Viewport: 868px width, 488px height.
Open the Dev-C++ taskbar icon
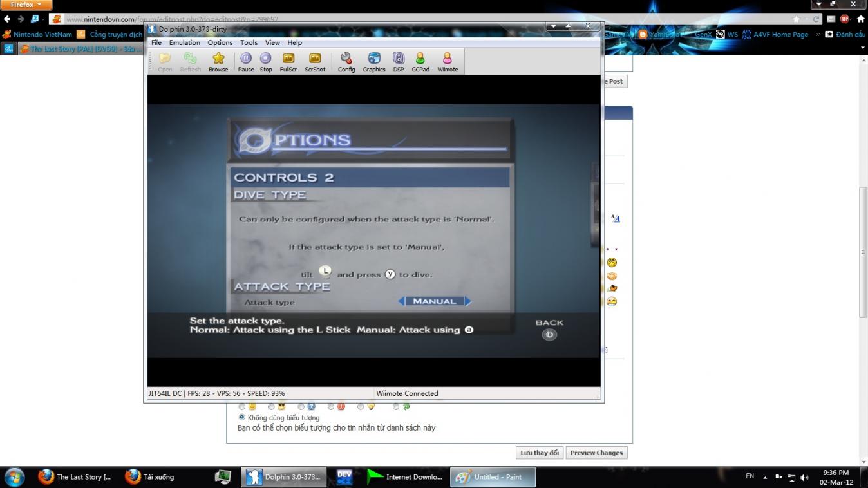(344, 477)
